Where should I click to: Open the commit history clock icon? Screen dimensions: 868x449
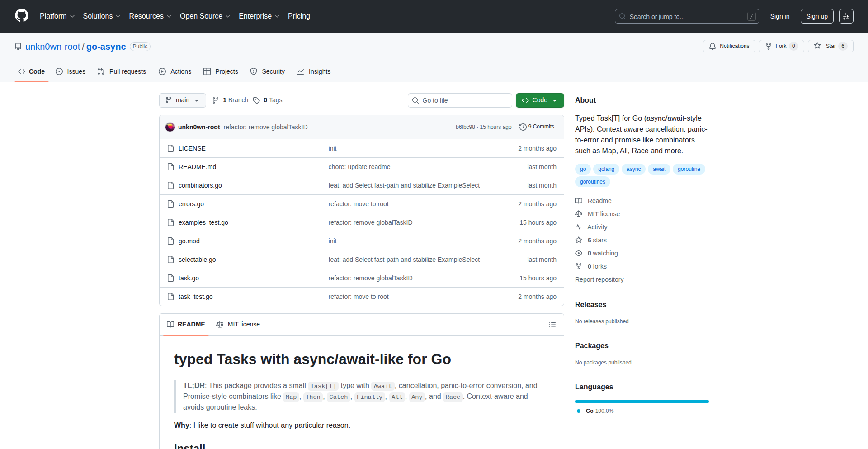tap(523, 127)
